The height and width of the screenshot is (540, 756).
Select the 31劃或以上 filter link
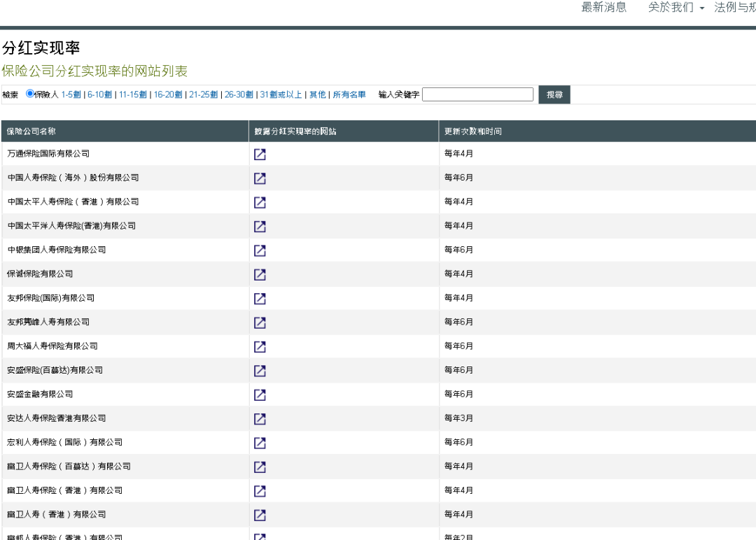[281, 94]
